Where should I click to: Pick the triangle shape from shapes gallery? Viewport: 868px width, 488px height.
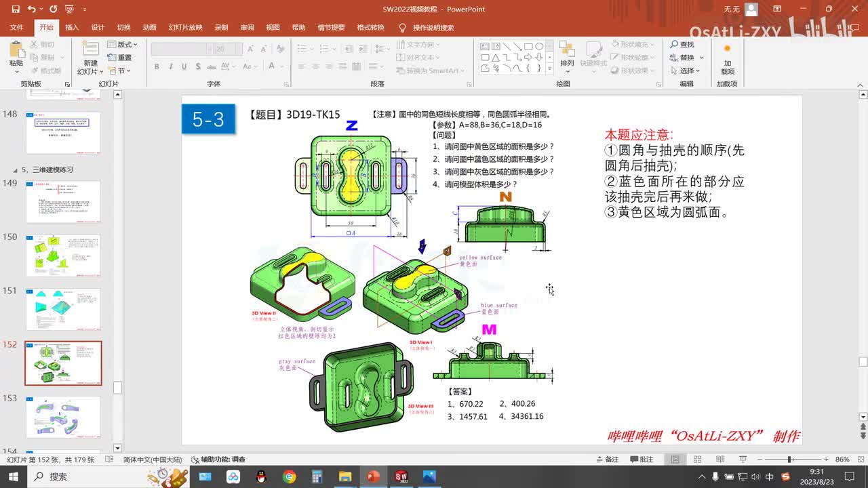pyautogui.click(x=496, y=57)
